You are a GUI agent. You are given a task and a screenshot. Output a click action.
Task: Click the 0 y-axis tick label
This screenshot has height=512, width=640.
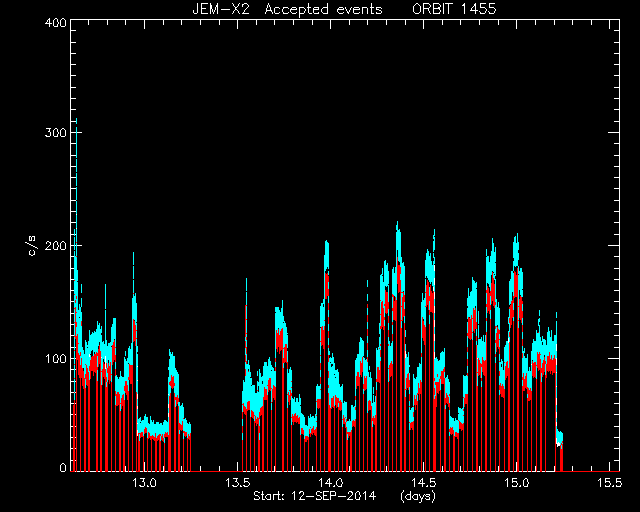(x=63, y=467)
